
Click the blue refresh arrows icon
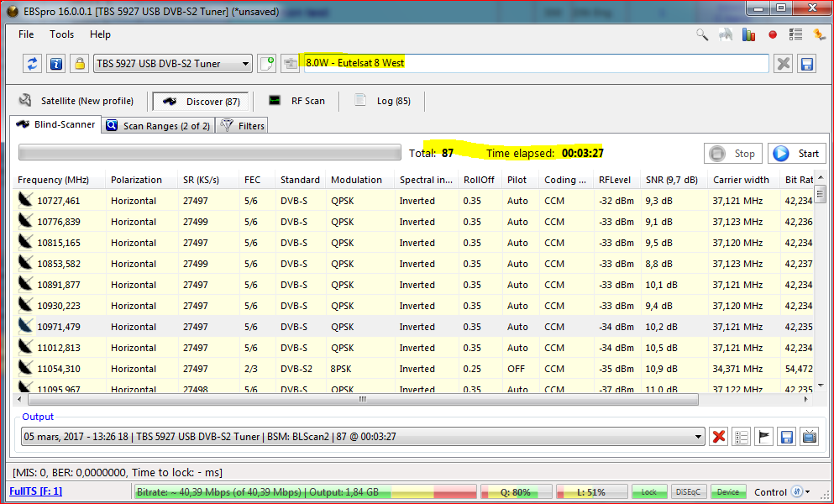(33, 64)
